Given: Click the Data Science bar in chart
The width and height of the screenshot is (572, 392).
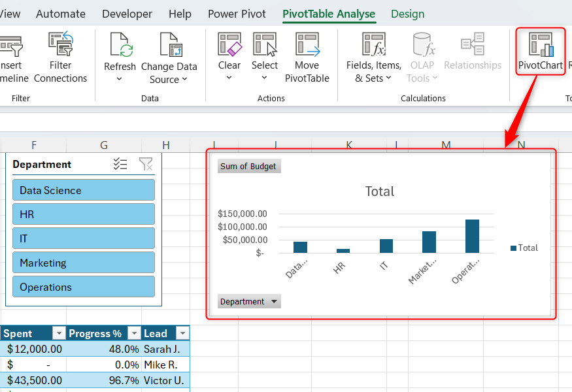Looking at the screenshot, I should [x=300, y=247].
